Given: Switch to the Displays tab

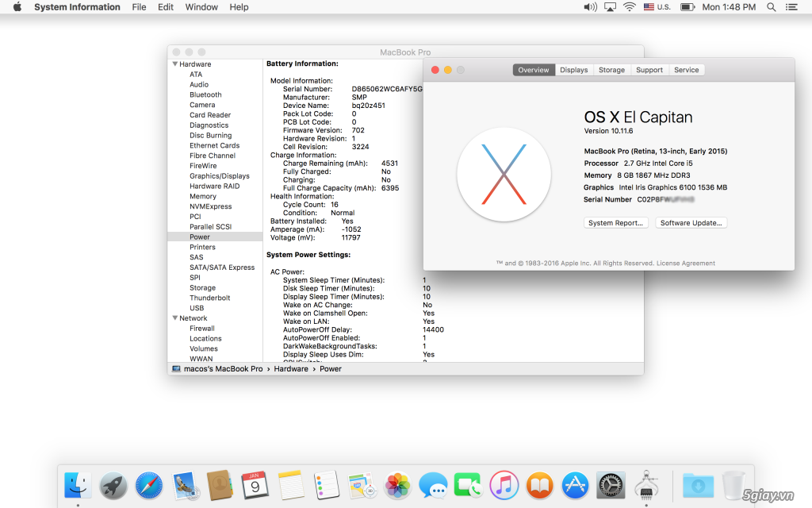Looking at the screenshot, I should 574,70.
